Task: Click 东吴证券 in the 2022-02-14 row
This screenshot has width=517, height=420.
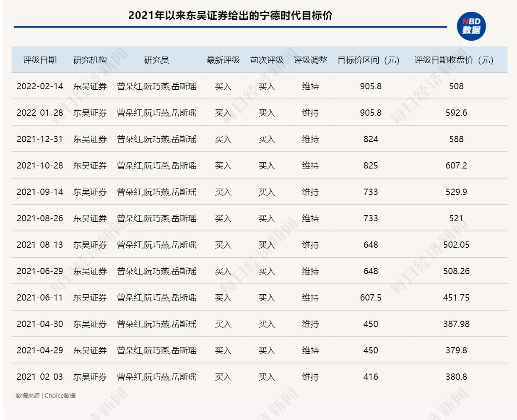Action: pos(90,86)
